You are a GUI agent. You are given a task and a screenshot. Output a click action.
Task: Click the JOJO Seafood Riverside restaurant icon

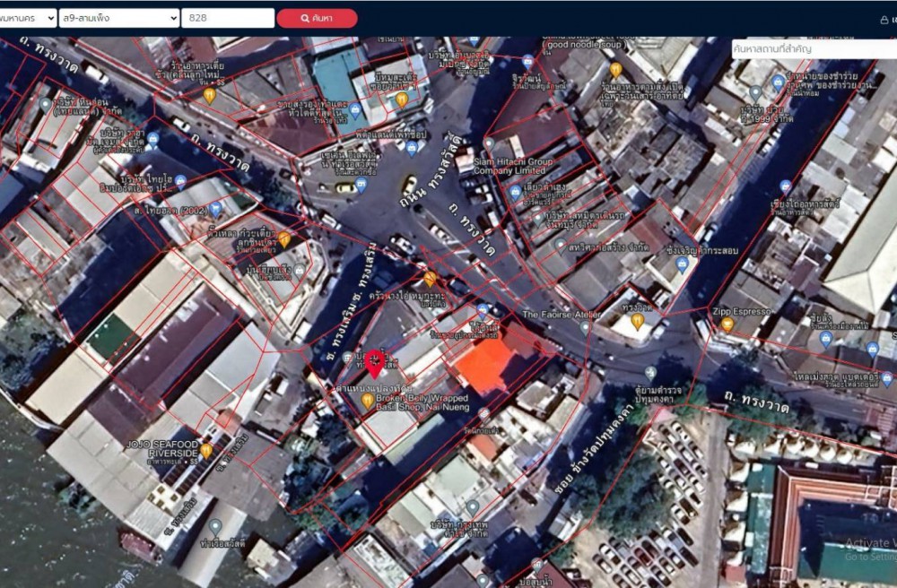tap(206, 450)
